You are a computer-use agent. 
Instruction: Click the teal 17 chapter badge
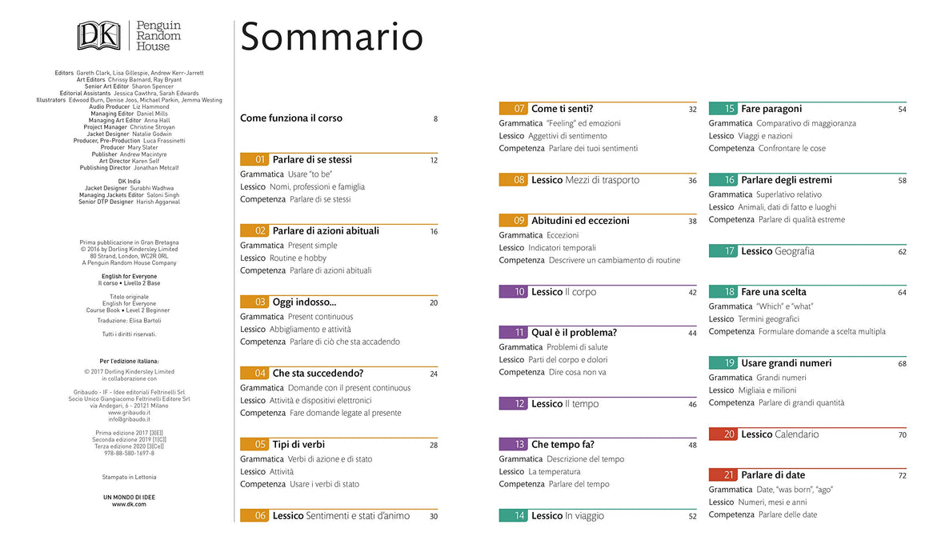point(723,251)
